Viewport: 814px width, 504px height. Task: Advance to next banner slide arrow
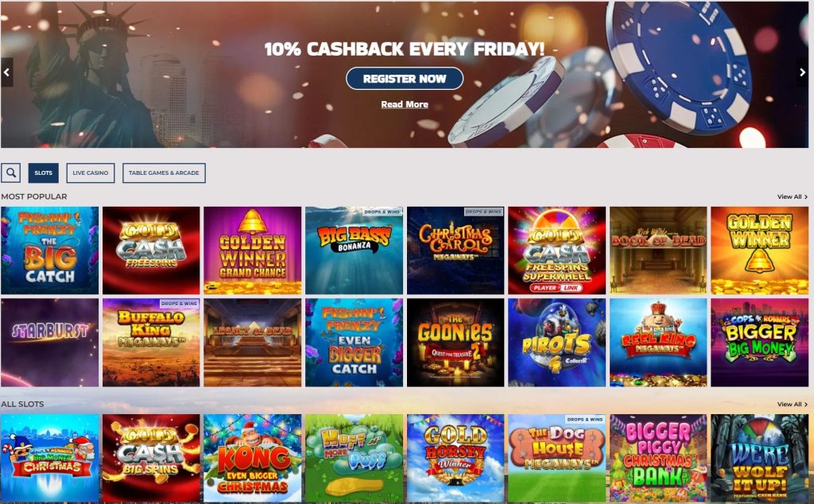[x=803, y=72]
